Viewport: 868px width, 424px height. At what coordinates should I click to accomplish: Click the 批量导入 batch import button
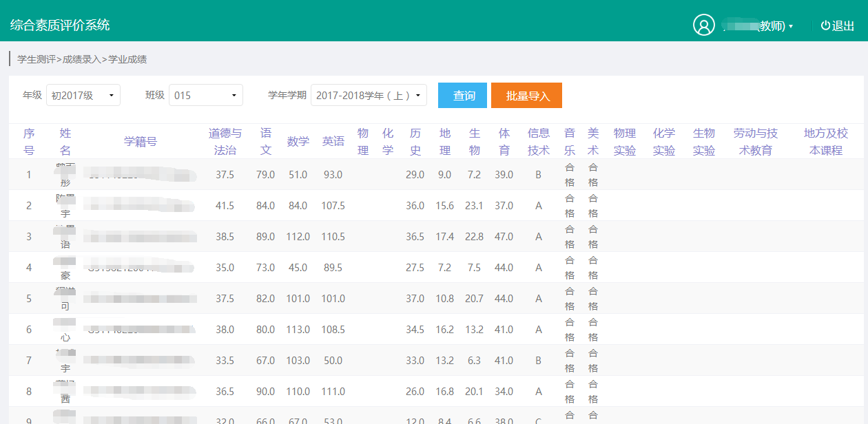point(526,96)
